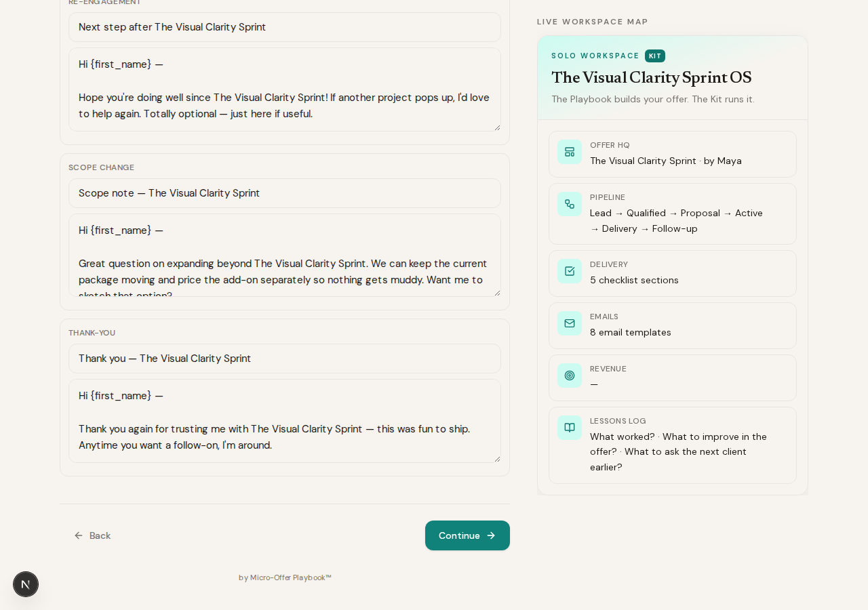Grab the thank-you body resize handle
The width and height of the screenshot is (868, 610).
tap(496, 458)
